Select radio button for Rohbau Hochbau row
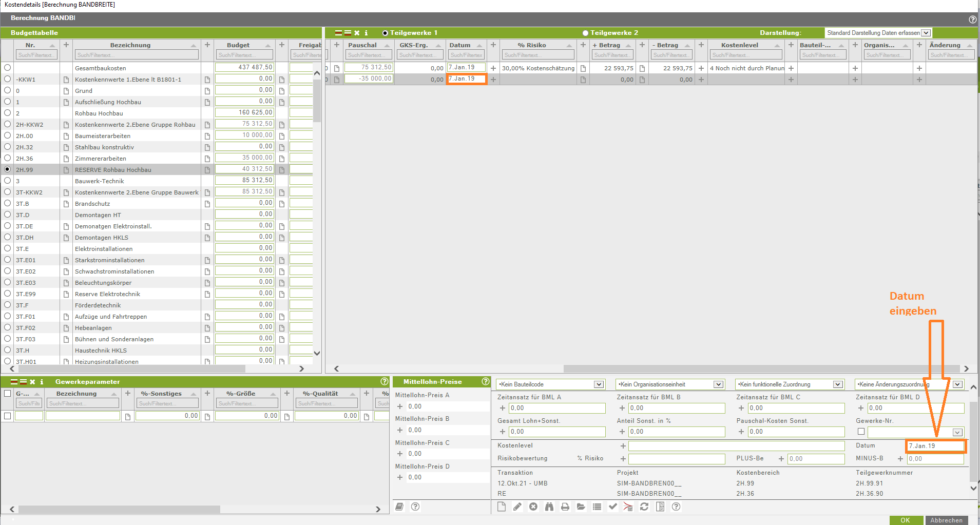 (x=7, y=113)
